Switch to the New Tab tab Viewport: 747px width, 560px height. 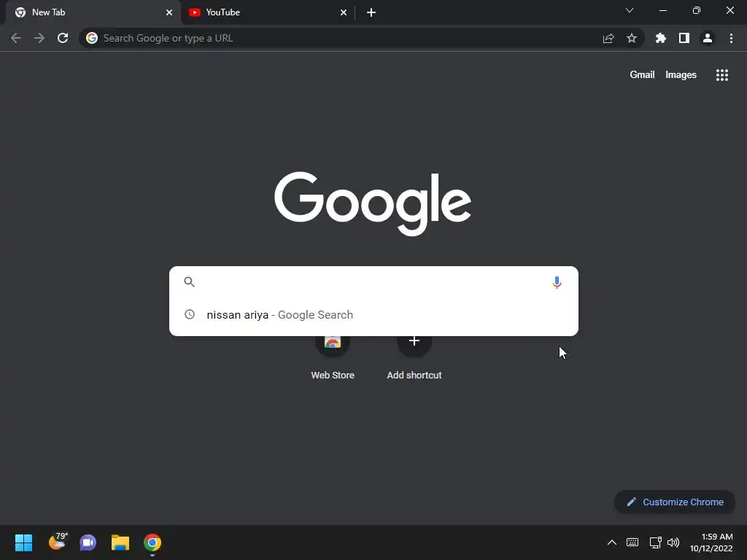tap(93, 12)
